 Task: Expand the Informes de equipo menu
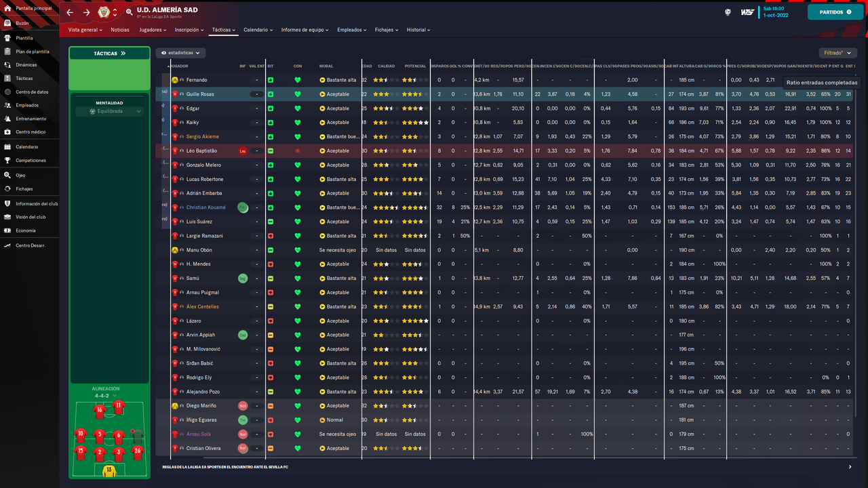pos(304,30)
